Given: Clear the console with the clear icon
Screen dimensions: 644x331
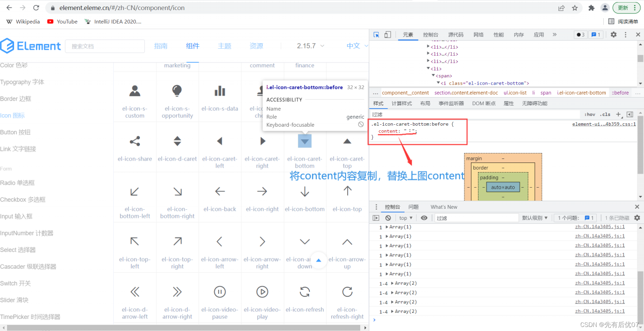Looking at the screenshot, I should (x=388, y=218).
